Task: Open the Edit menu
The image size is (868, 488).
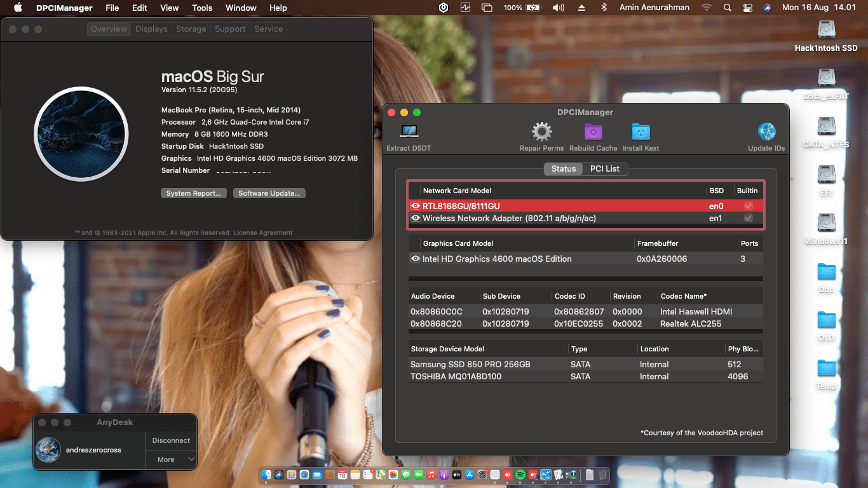Action: point(140,8)
